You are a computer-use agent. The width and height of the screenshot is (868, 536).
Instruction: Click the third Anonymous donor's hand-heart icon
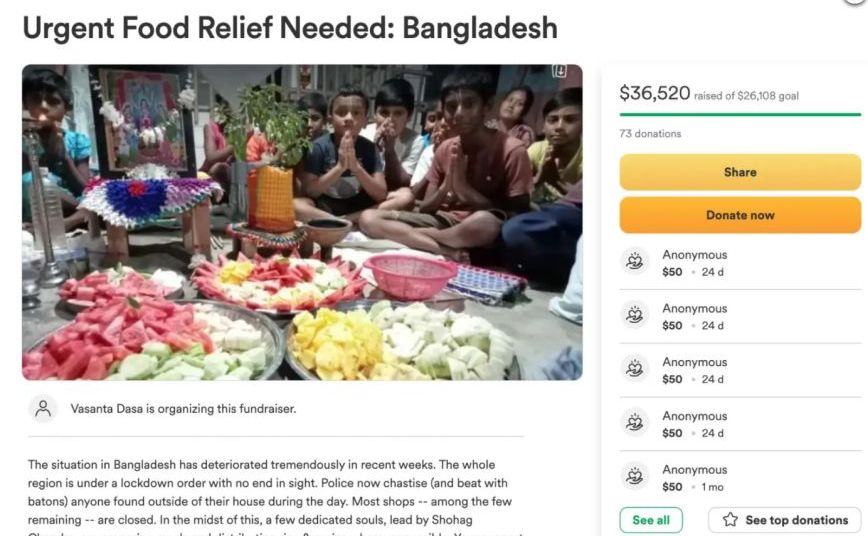click(636, 369)
